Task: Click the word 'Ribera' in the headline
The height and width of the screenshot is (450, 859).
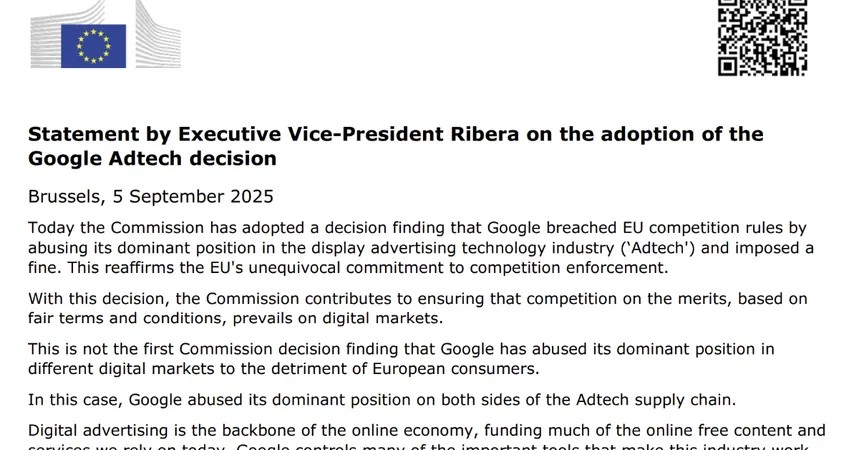Action: click(x=484, y=134)
